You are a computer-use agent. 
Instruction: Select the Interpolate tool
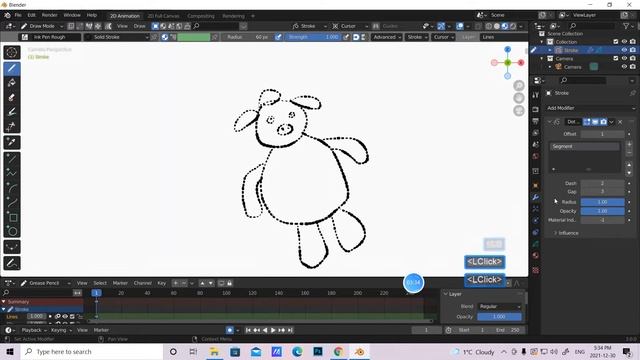[12, 247]
